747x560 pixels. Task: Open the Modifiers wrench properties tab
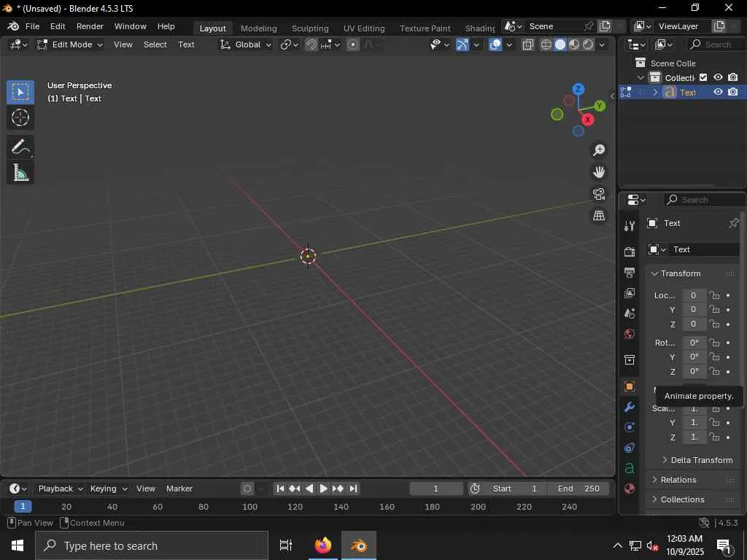[x=630, y=407]
